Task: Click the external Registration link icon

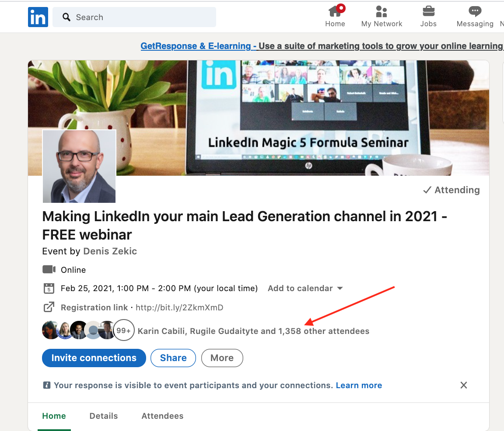Action: [49, 307]
